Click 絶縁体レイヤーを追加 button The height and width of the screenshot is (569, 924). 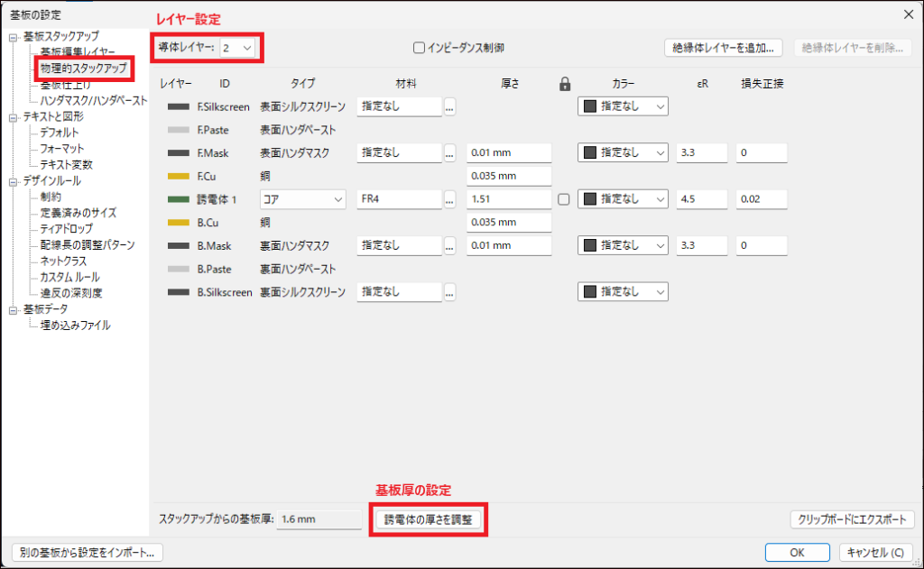click(724, 48)
